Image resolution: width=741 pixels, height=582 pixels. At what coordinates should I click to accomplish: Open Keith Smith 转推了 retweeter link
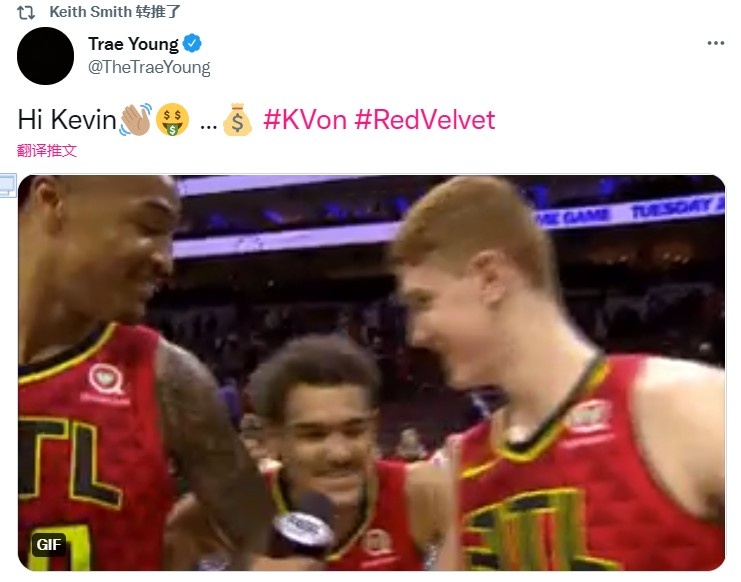115,12
